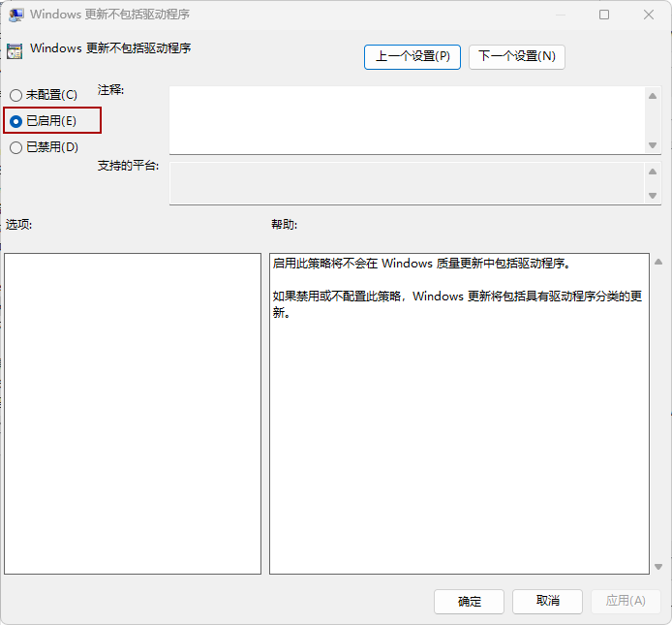Click the help text 启用此策略将不会在 Windows 质量更新中包括驱动程序

[422, 263]
